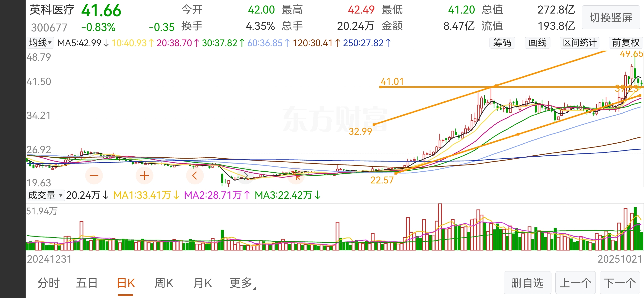Toggle the 筹码 chip distribution view
Image resolution: width=644 pixels, height=298 pixels.
tap(502, 43)
